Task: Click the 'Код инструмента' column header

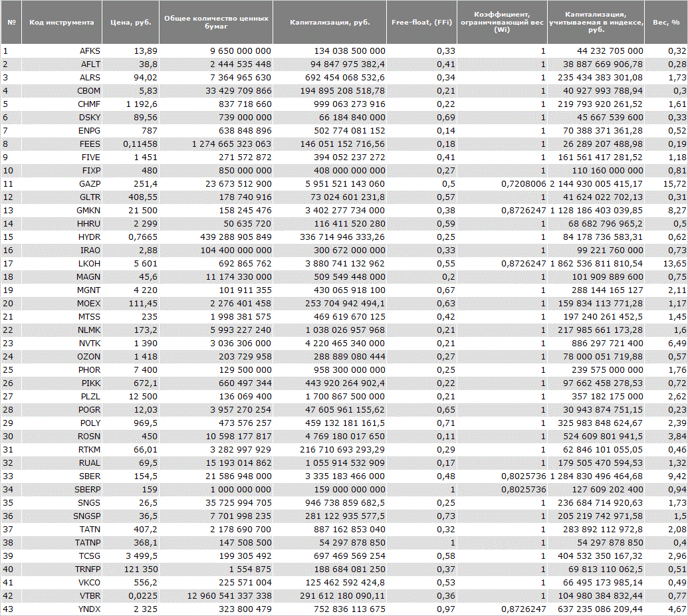Action: (61, 23)
